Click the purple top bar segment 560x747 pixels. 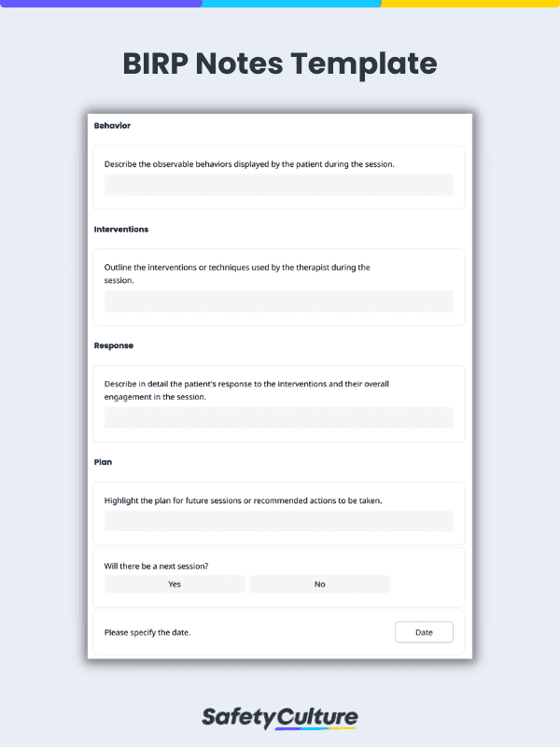(101, 4)
